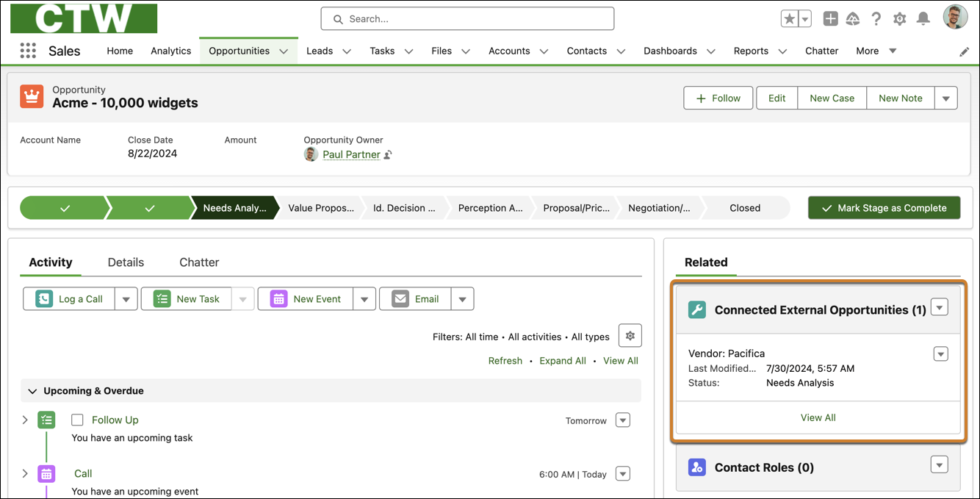Open the Analytics tab
980x499 pixels.
[171, 51]
